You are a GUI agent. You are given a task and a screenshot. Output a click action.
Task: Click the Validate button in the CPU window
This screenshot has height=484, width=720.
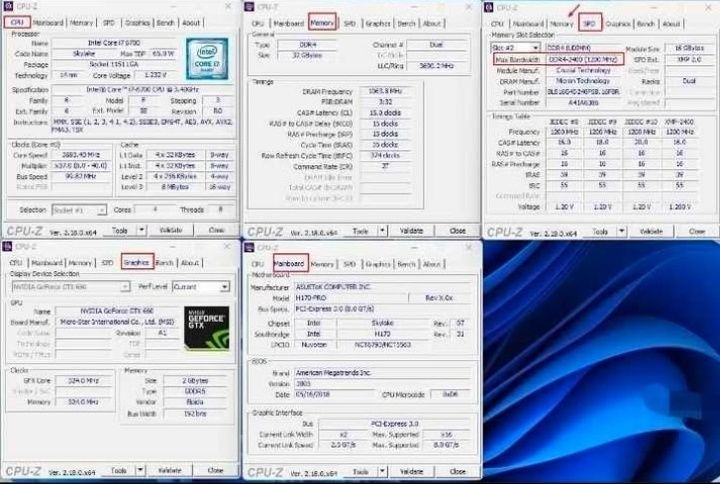click(x=170, y=230)
